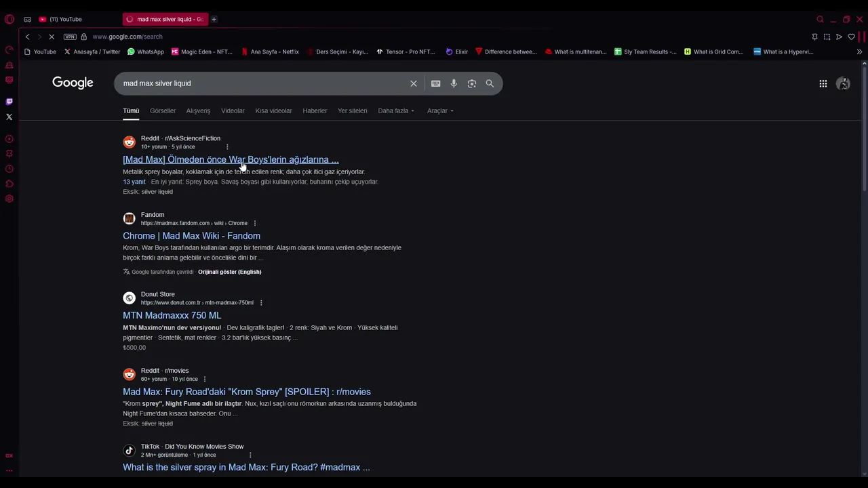Open Haberler results tab

315,110
